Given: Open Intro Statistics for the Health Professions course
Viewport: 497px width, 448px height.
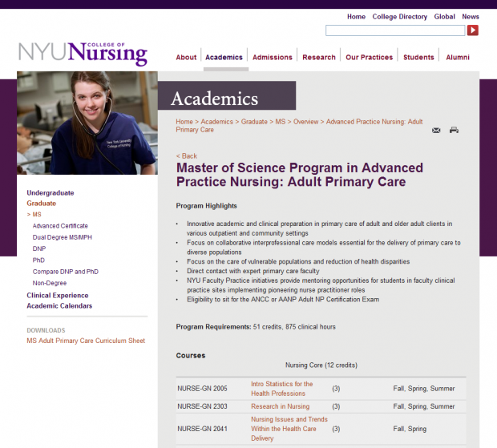Looking at the screenshot, I should 282,389.
